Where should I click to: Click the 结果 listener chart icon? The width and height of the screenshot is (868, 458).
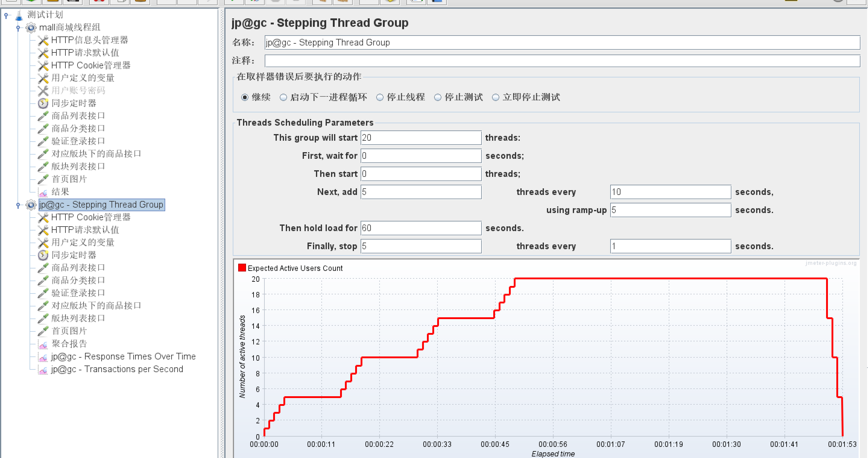(43, 192)
